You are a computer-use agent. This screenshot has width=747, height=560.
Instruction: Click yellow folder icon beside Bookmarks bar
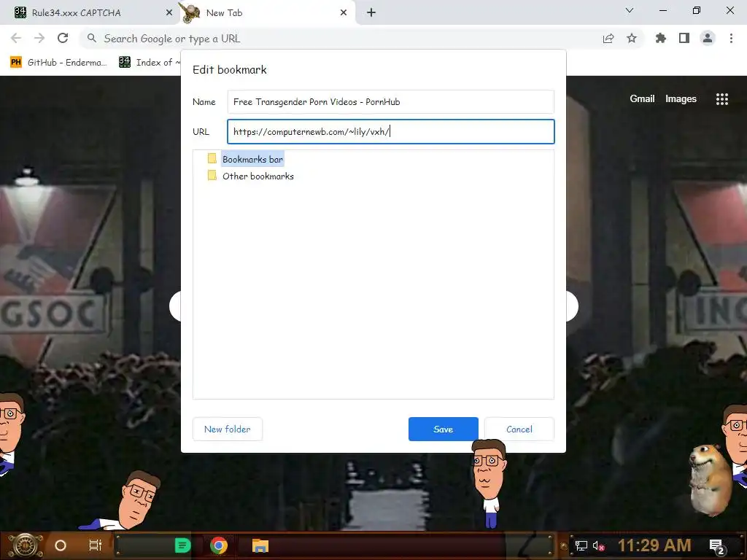(x=212, y=158)
